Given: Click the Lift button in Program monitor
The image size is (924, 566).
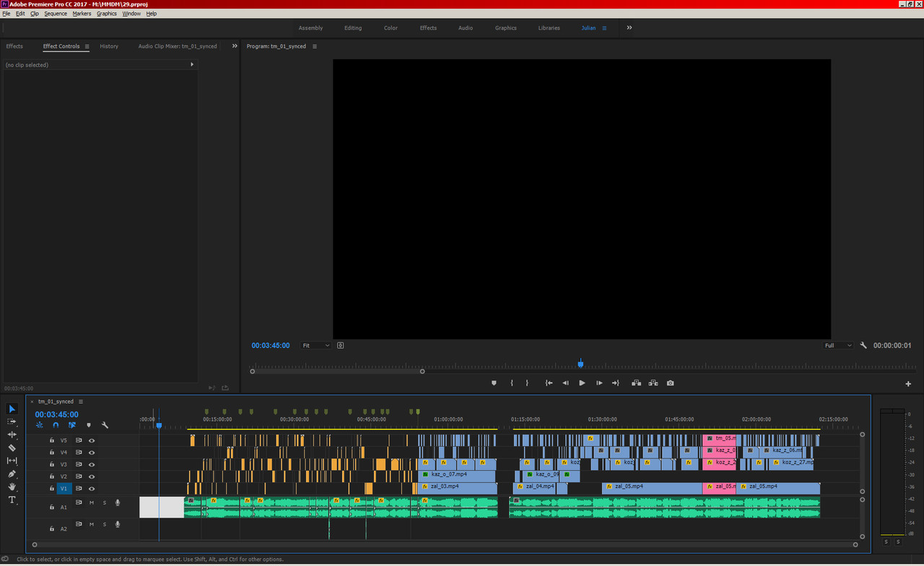Looking at the screenshot, I should (x=636, y=383).
